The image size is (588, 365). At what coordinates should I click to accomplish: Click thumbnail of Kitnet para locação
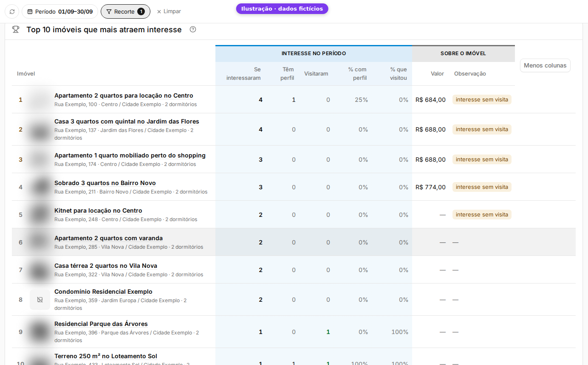click(40, 214)
